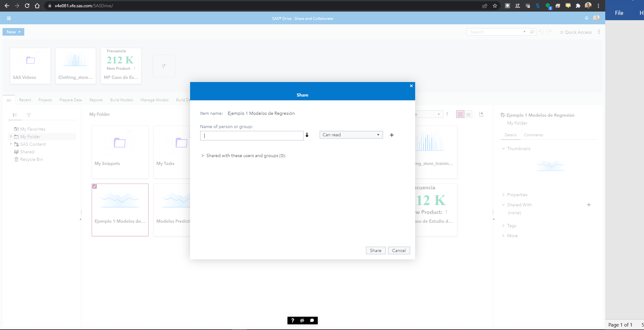
Task: Click the add person icon next to name field
Action: [307, 135]
